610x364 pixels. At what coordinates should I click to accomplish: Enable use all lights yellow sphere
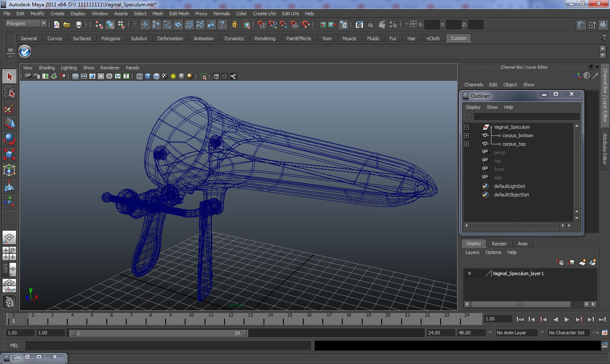[x=173, y=76]
